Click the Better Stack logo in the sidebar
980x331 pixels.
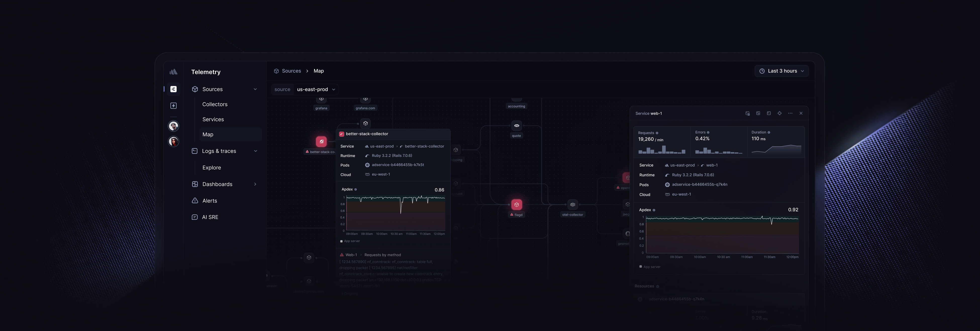tap(173, 72)
